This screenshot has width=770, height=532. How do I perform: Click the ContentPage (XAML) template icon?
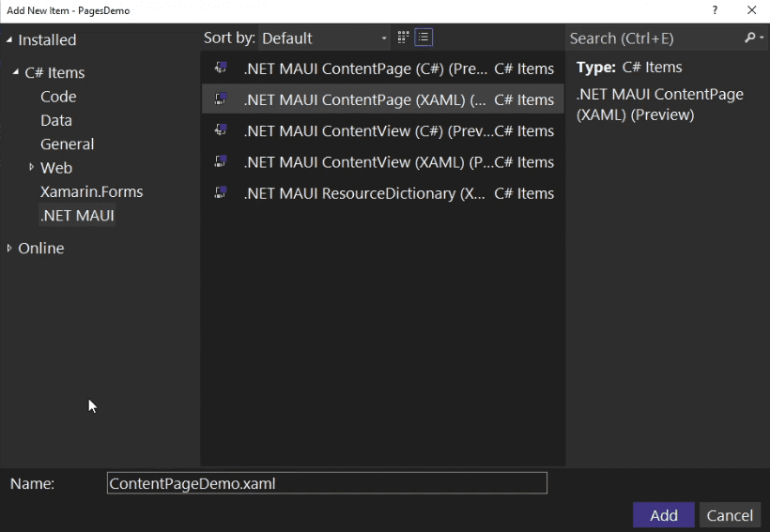(x=221, y=99)
